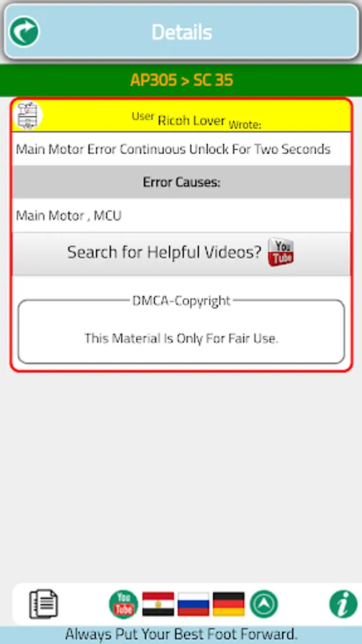Tap the Details header title
The width and height of the screenshot is (362, 644).
click(182, 32)
